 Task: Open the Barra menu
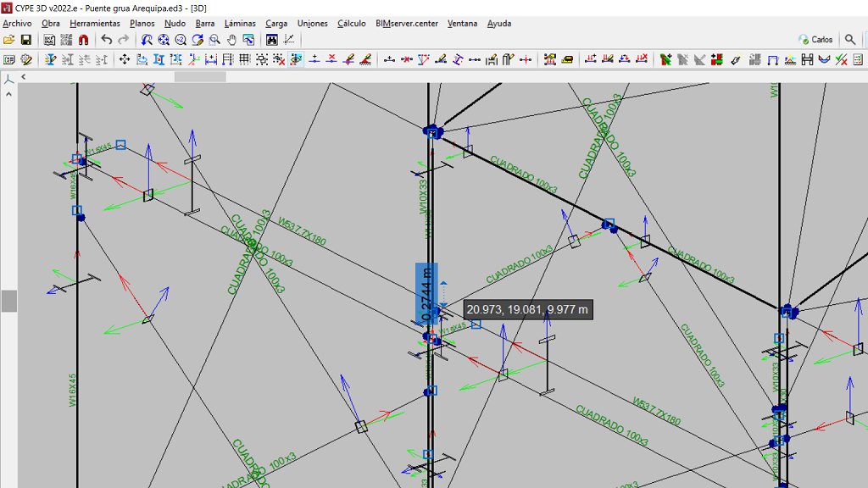pyautogui.click(x=205, y=23)
